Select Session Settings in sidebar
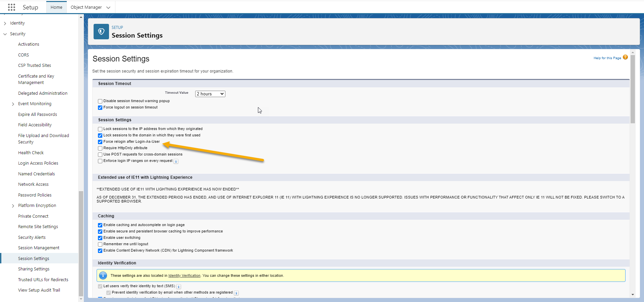The image size is (644, 302). click(34, 259)
